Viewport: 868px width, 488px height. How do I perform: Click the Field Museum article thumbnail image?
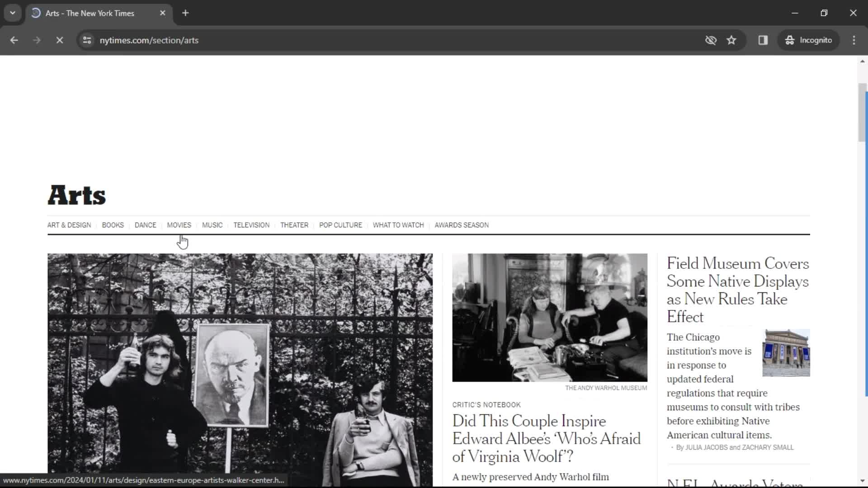point(786,353)
